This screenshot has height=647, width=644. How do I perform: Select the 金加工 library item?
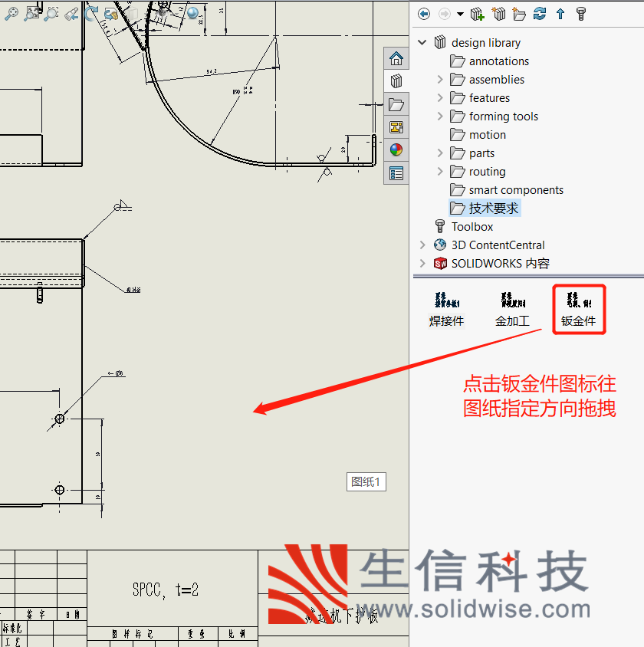point(512,310)
